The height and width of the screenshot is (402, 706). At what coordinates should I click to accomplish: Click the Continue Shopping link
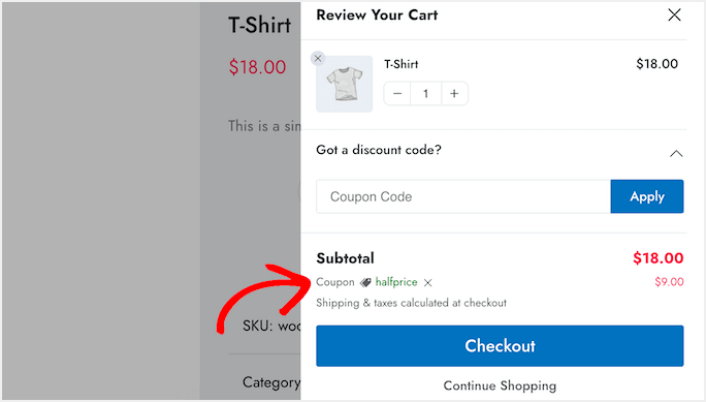point(500,386)
